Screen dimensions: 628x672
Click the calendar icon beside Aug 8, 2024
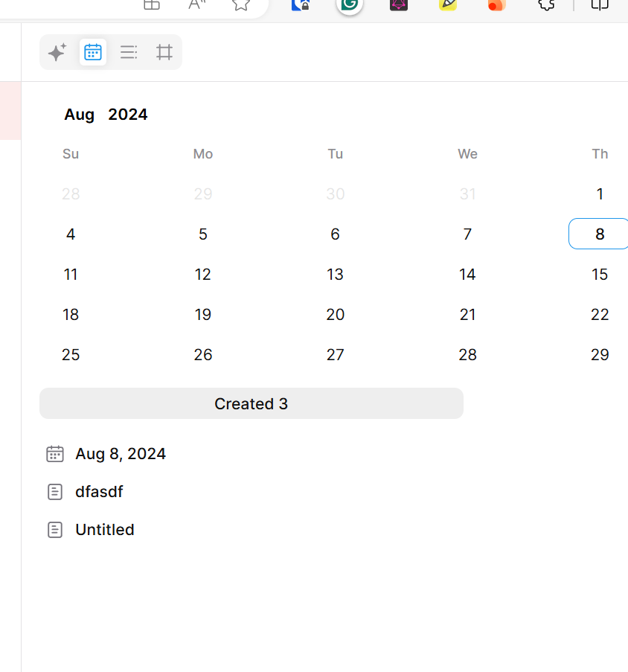click(x=55, y=454)
